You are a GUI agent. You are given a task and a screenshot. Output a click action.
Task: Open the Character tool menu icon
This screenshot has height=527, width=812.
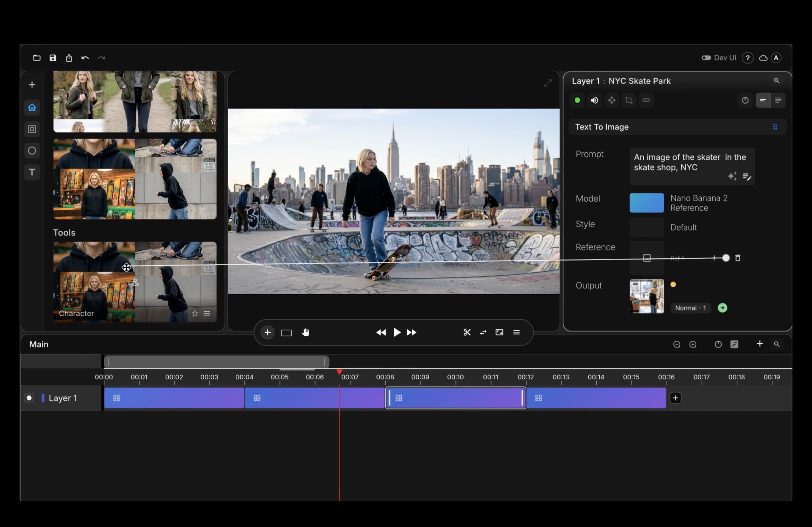207,313
